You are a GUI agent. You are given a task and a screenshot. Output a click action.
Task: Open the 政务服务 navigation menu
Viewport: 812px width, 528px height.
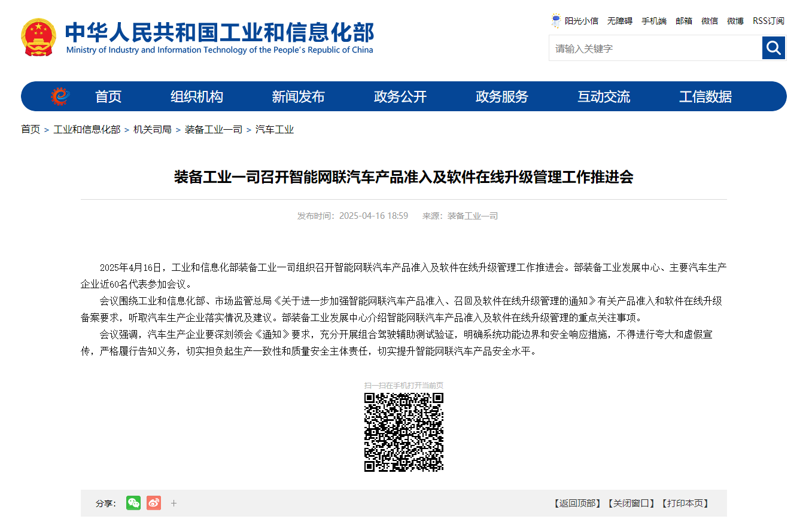(501, 96)
